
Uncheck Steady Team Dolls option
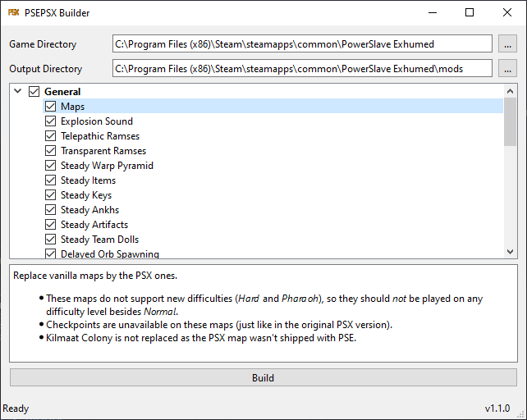point(51,240)
